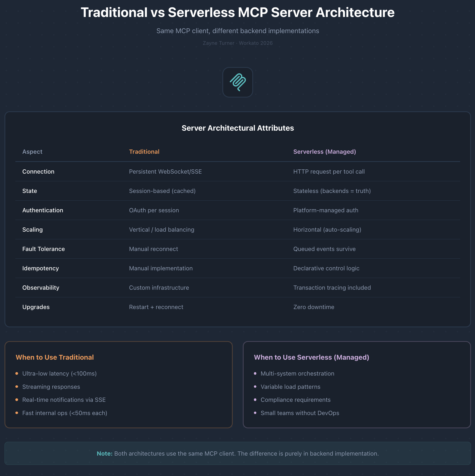Collapse the Server Architectural Attributes section

237,128
